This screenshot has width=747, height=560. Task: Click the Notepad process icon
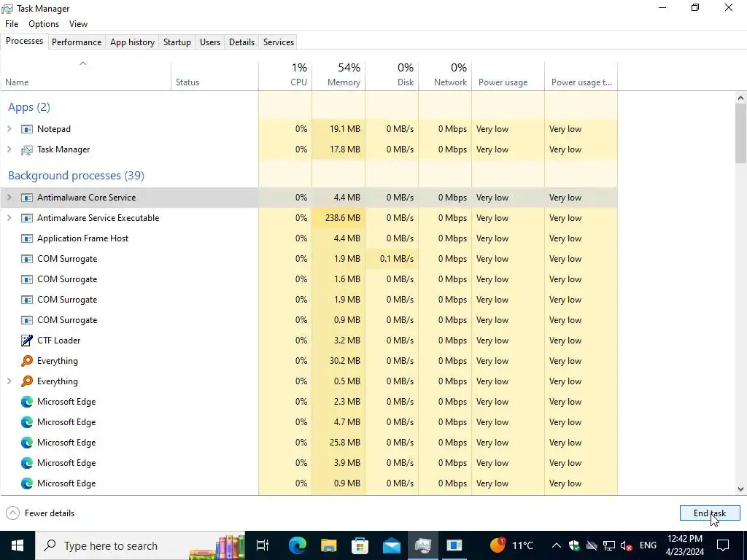[x=27, y=129]
